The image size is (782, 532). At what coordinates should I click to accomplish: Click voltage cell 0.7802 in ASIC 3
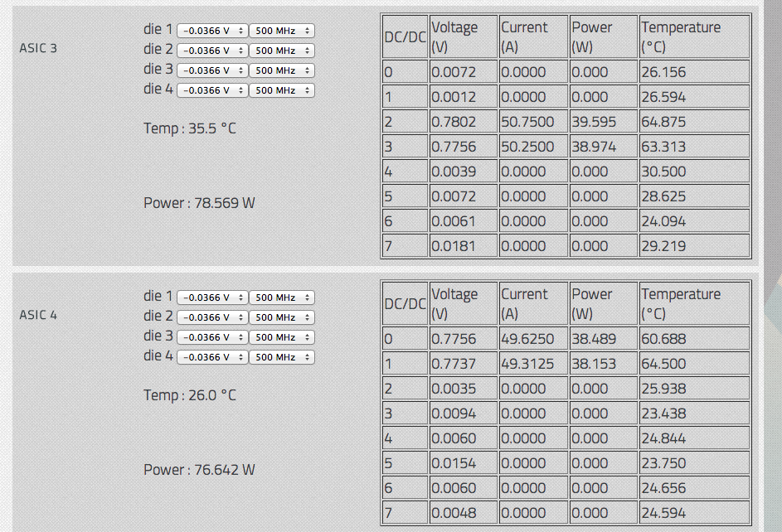click(464, 122)
